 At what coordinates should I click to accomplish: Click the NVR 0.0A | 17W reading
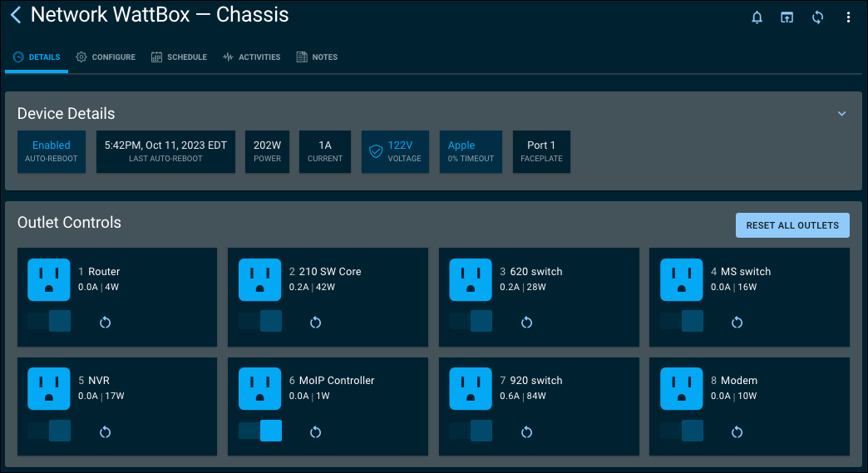tap(101, 396)
